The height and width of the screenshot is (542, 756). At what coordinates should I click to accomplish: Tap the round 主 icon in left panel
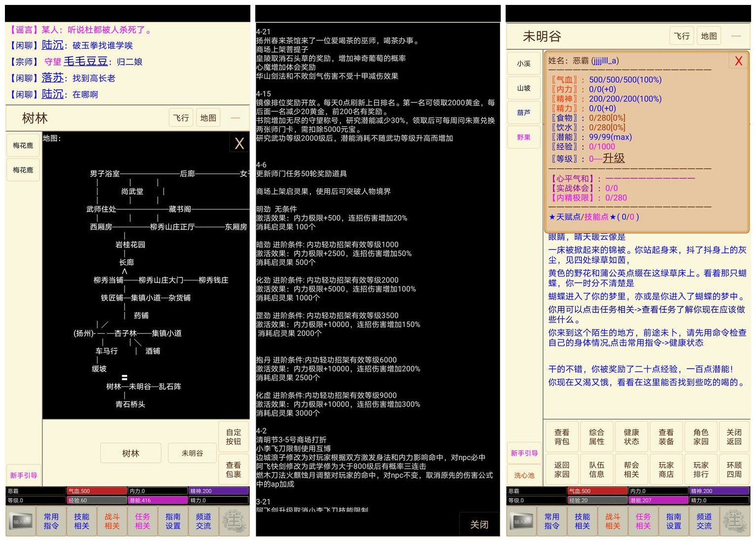tap(234, 521)
